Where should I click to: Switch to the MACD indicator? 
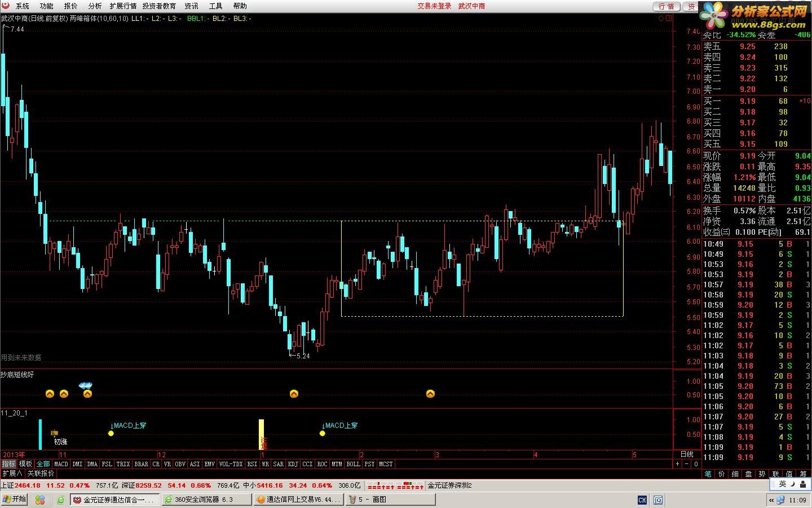tap(61, 464)
